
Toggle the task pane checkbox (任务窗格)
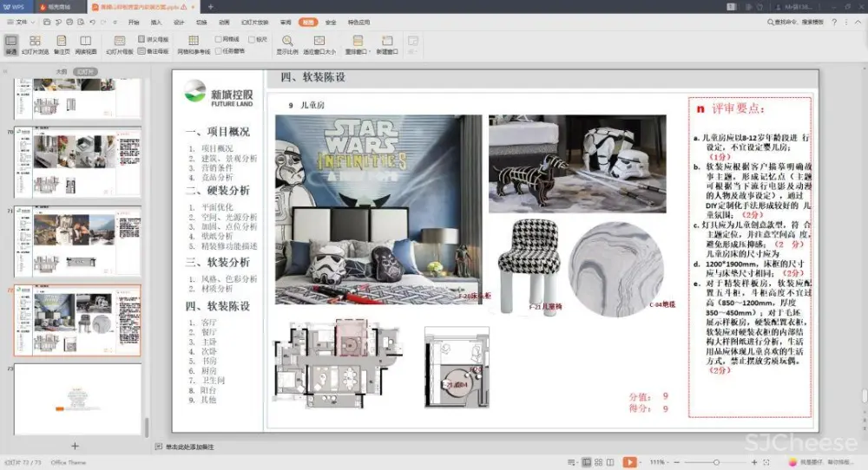(219, 51)
